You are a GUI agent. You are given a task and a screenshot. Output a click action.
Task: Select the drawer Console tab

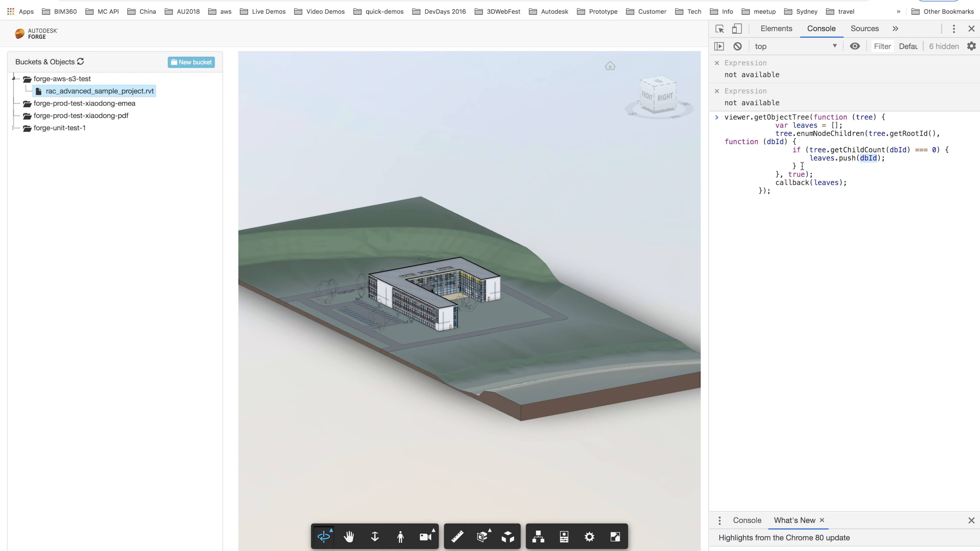pyautogui.click(x=747, y=520)
